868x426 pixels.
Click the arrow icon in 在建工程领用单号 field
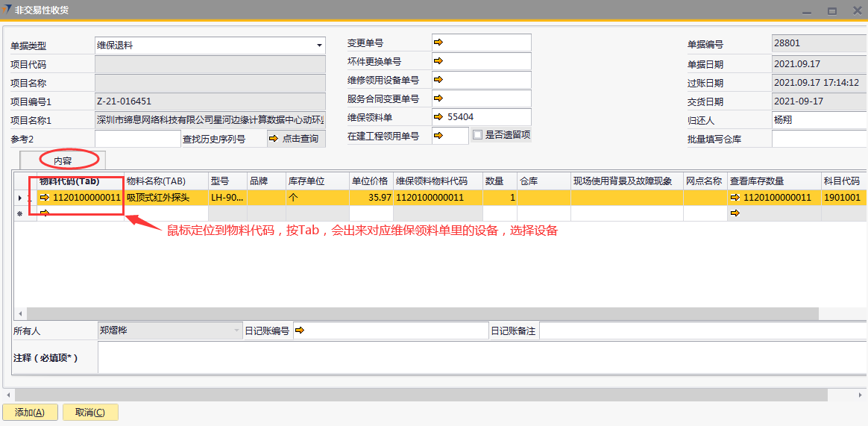[x=438, y=135]
